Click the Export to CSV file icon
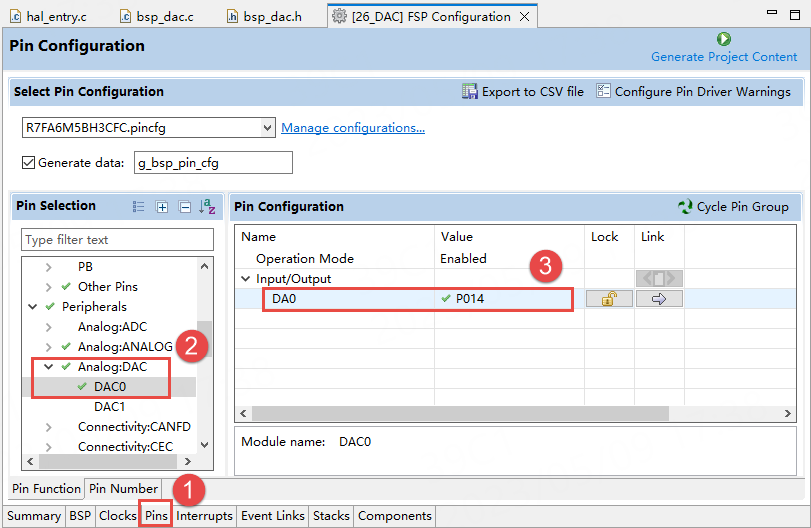Image resolution: width=811 pixels, height=528 pixels. pyautogui.click(x=470, y=91)
